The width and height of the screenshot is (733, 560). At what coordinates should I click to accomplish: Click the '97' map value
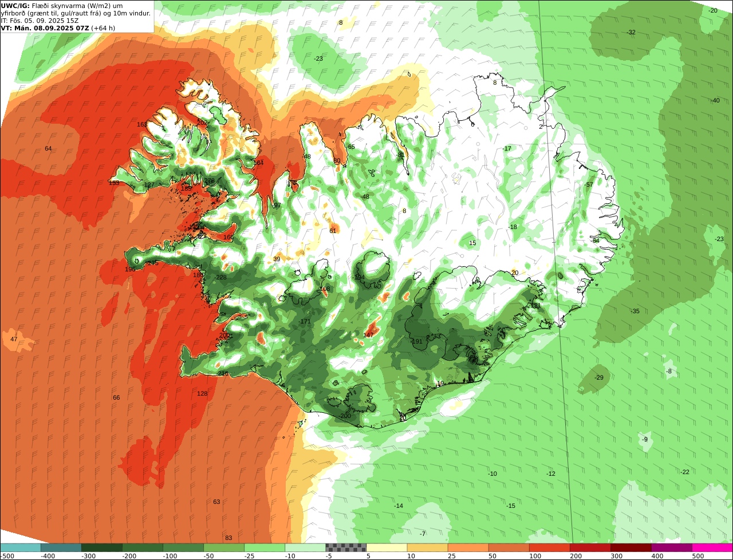tap(277, 206)
